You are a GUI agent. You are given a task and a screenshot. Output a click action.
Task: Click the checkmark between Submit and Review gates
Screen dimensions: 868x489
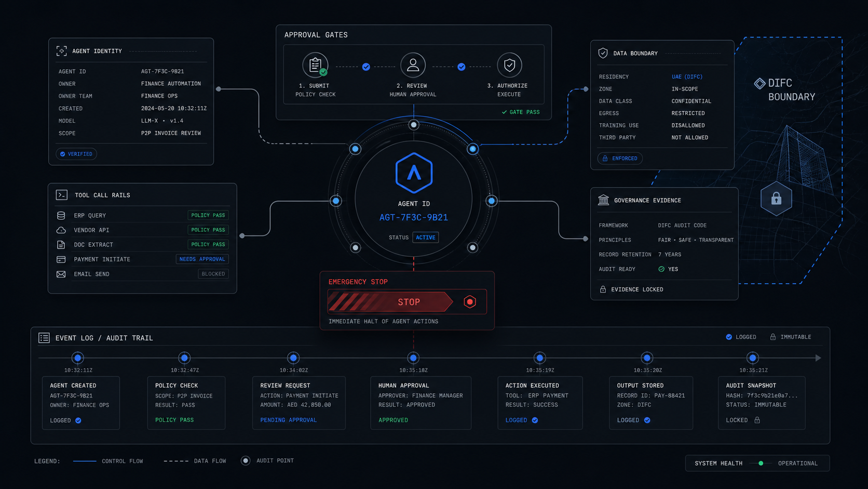pyautogui.click(x=366, y=67)
